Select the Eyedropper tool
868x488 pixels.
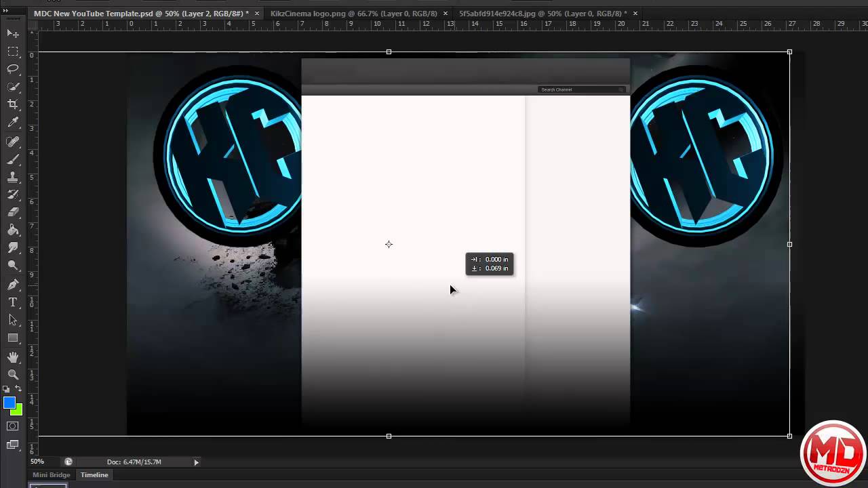(x=13, y=123)
